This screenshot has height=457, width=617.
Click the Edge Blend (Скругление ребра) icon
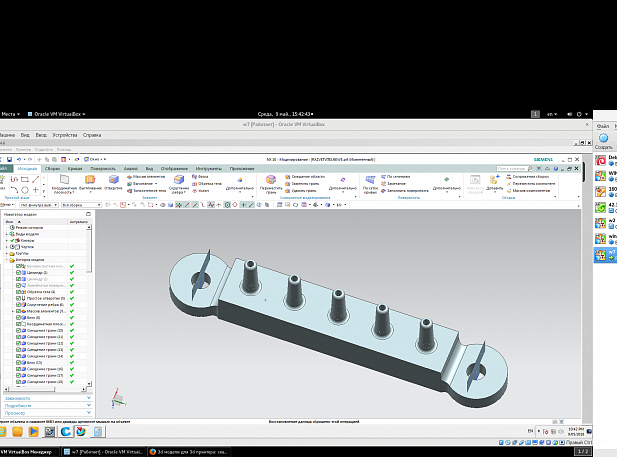click(178, 181)
